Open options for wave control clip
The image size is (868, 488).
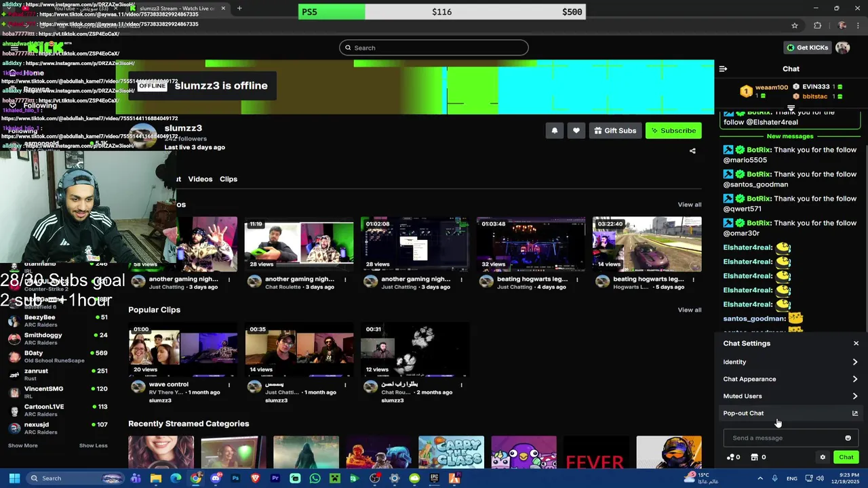(229, 385)
